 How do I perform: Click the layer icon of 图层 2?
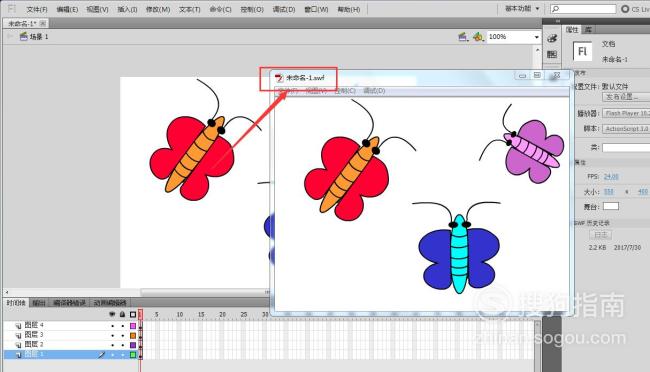coord(18,345)
